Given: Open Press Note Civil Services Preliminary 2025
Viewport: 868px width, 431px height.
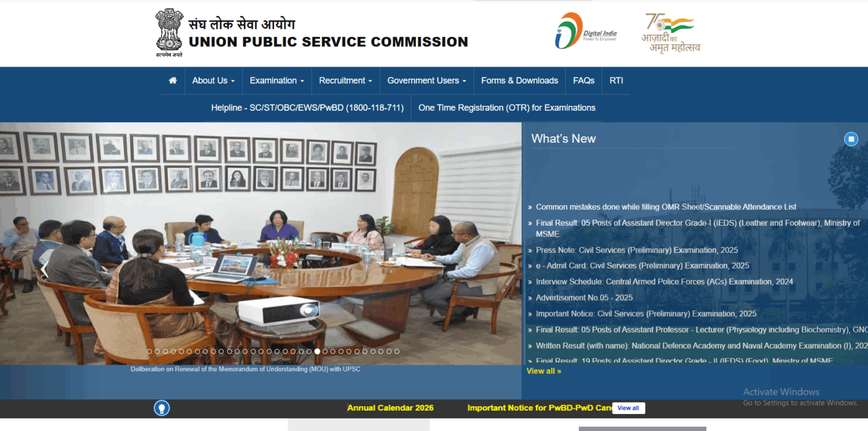Looking at the screenshot, I should pyautogui.click(x=637, y=250).
